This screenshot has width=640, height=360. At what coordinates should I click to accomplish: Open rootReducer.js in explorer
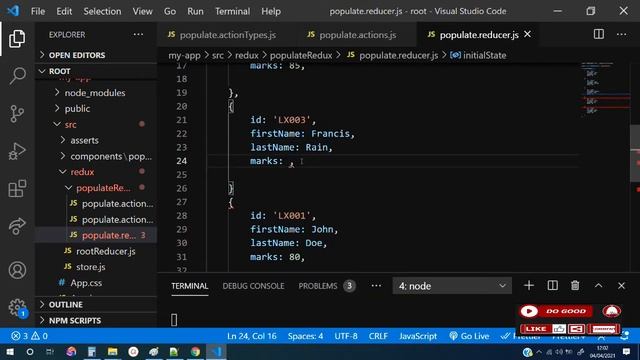[x=105, y=251]
